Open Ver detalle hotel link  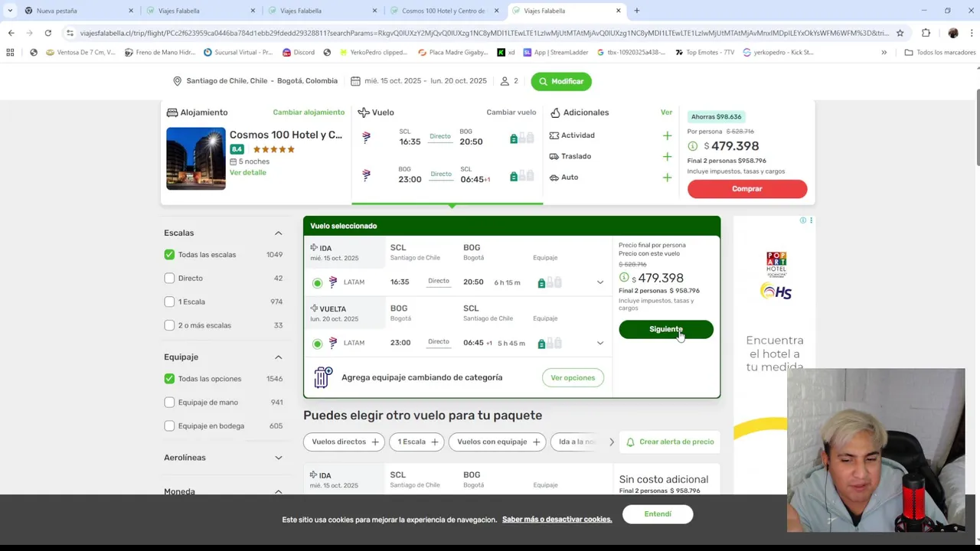(248, 173)
